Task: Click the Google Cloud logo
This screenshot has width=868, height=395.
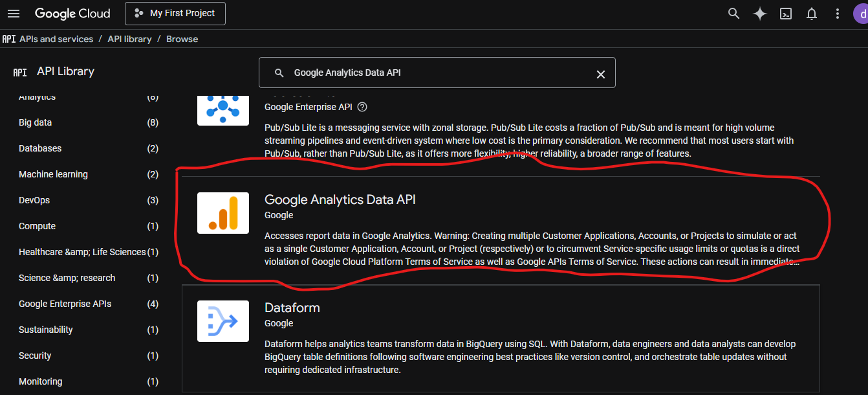Action: click(72, 13)
